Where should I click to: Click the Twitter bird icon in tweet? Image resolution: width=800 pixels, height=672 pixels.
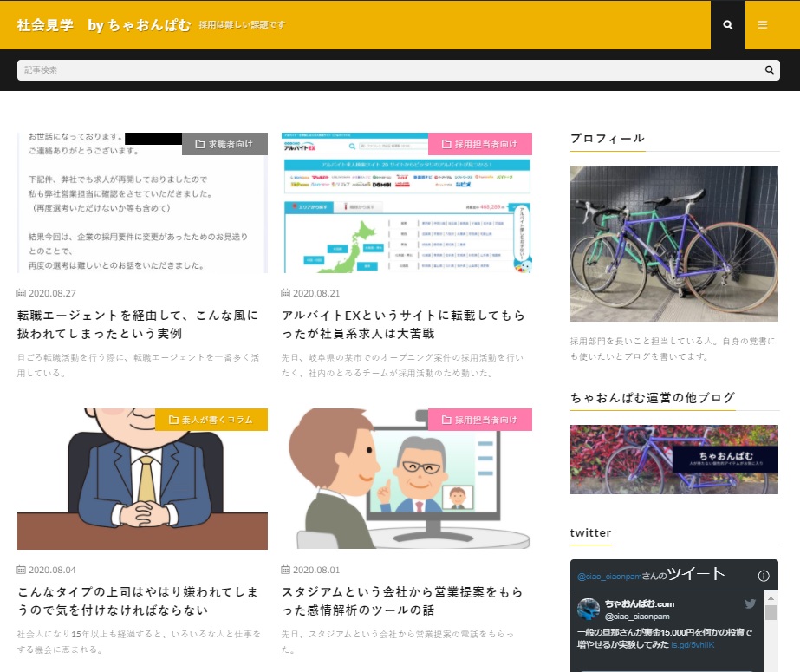[x=750, y=604]
